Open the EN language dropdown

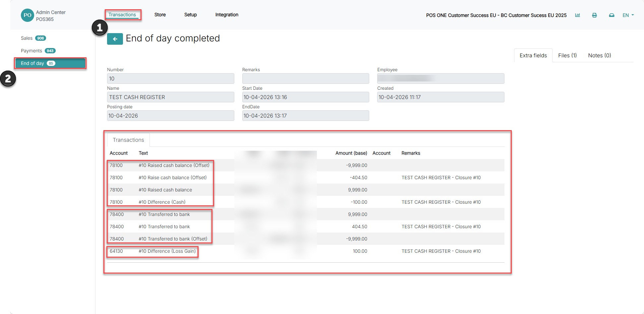coord(628,15)
